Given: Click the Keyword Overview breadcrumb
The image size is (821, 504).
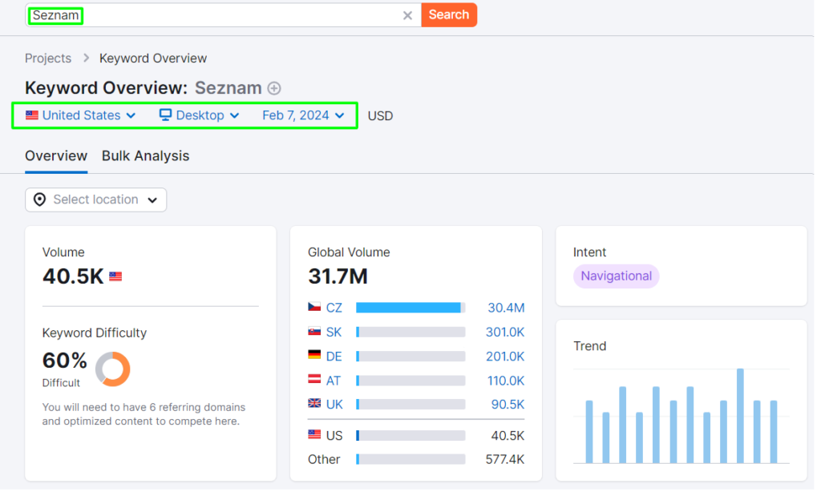Looking at the screenshot, I should [x=153, y=58].
